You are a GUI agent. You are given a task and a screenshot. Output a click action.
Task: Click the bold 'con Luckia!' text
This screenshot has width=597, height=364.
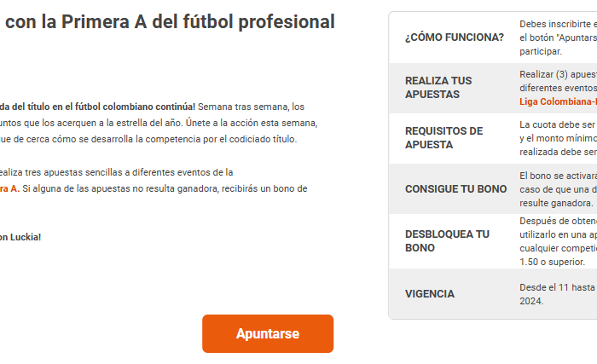pos(20,237)
